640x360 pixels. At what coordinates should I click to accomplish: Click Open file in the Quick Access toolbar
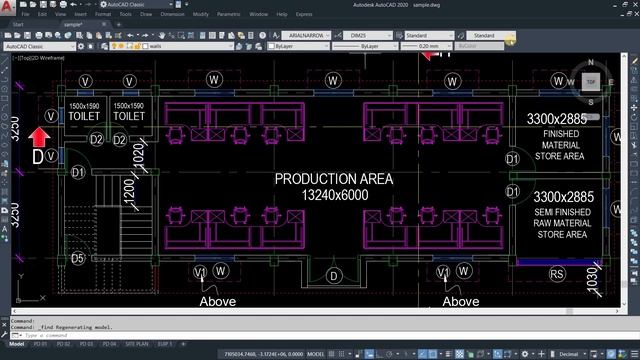[33, 4]
